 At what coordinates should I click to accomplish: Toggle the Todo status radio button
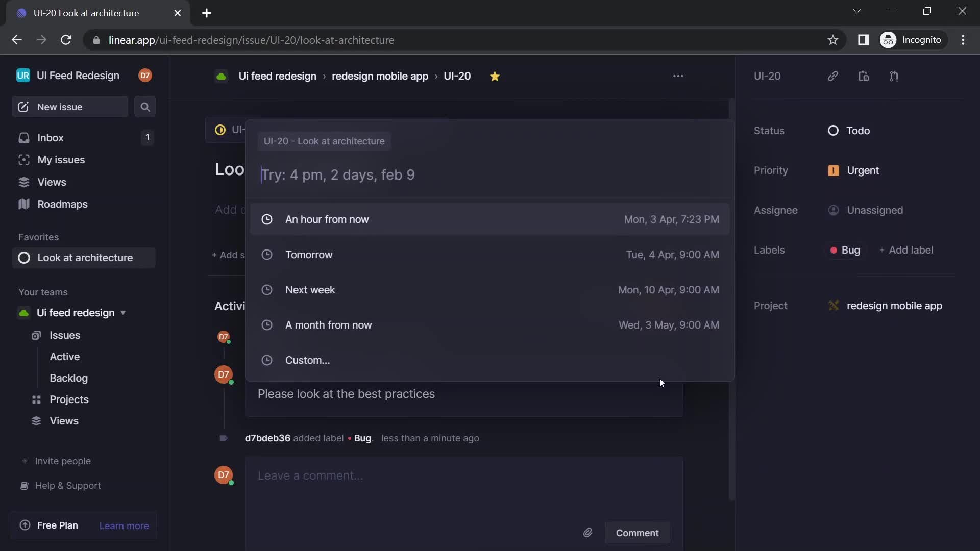834,131
